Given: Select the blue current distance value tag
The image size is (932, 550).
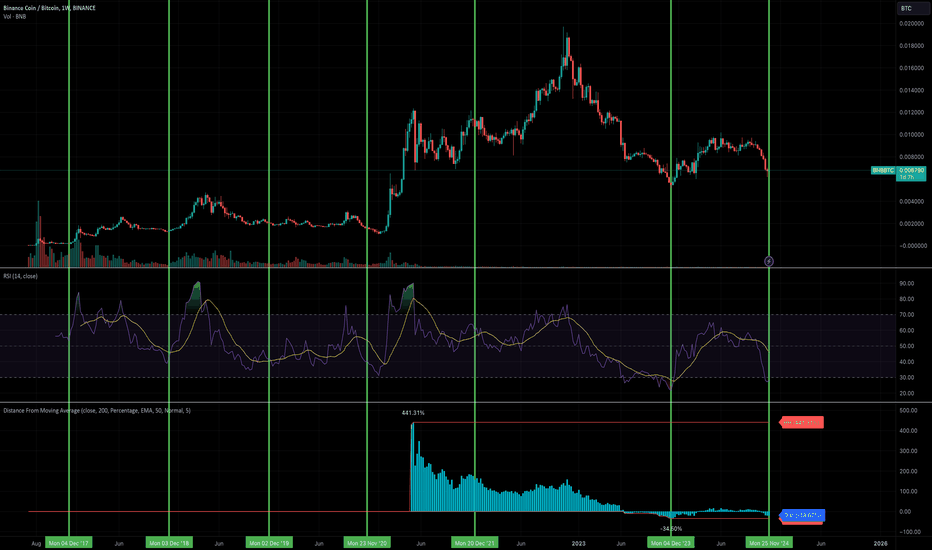Looking at the screenshot, I should click(x=802, y=515).
